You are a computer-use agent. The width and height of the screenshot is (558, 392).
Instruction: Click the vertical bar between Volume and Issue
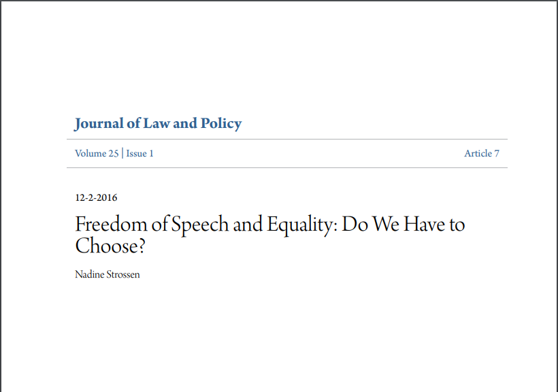pos(122,153)
